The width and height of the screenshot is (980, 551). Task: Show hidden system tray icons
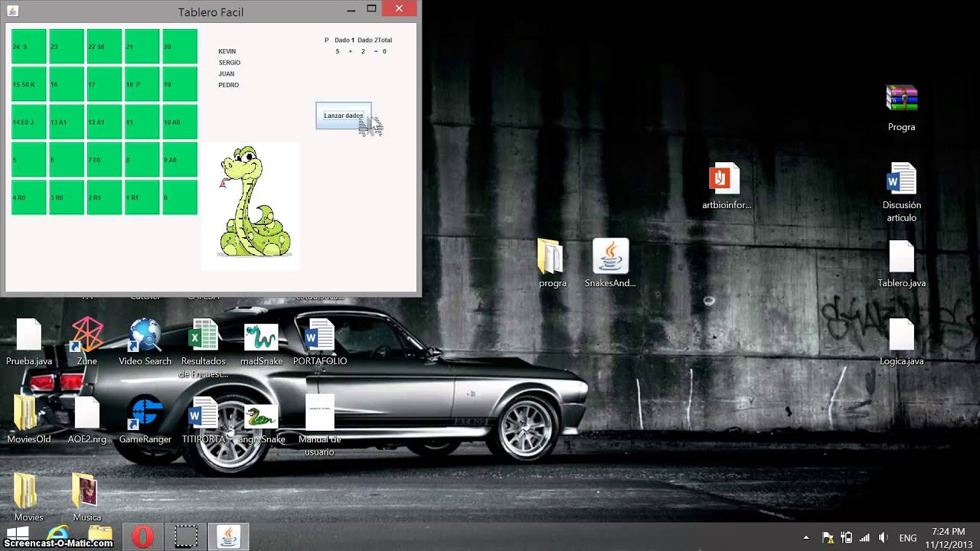(806, 538)
